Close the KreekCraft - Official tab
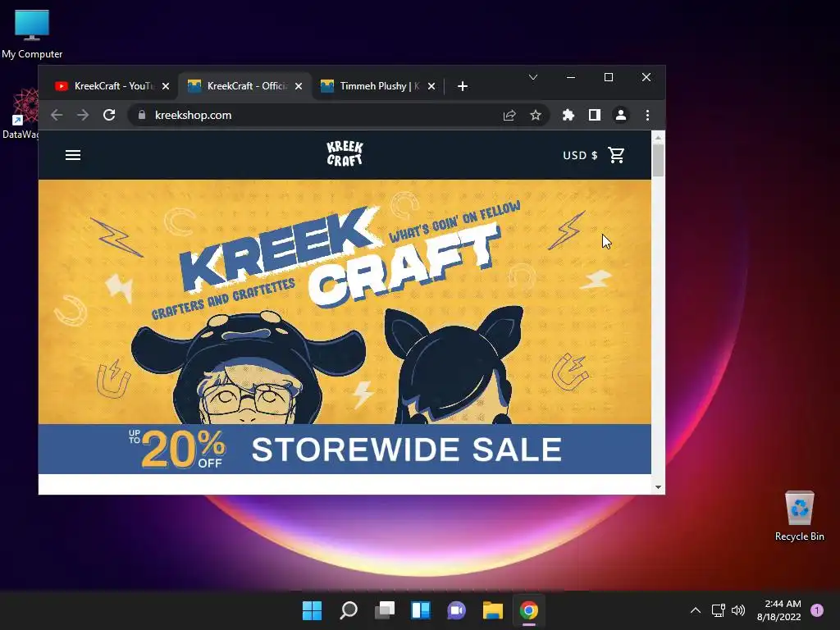Viewport: 840px width, 630px height. [x=299, y=86]
